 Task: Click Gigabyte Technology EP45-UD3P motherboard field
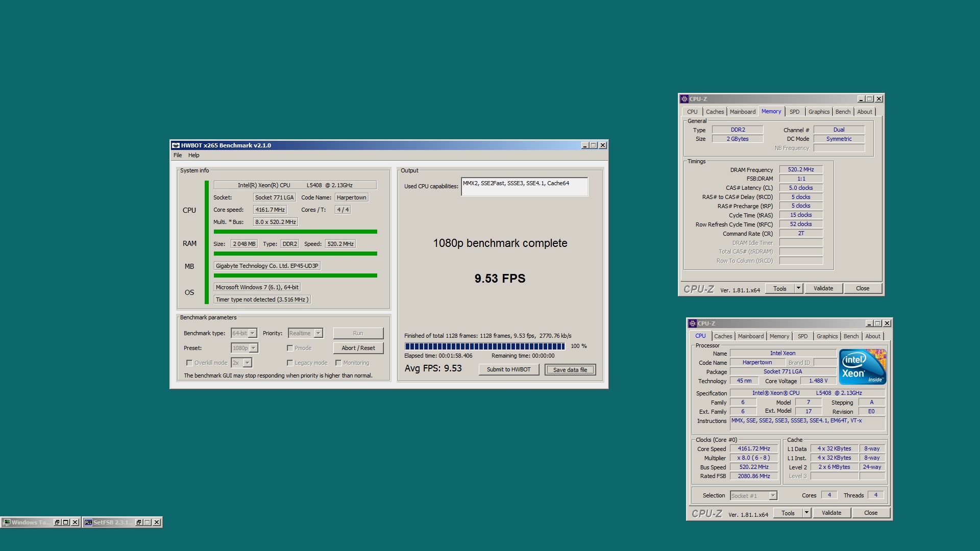267,266
